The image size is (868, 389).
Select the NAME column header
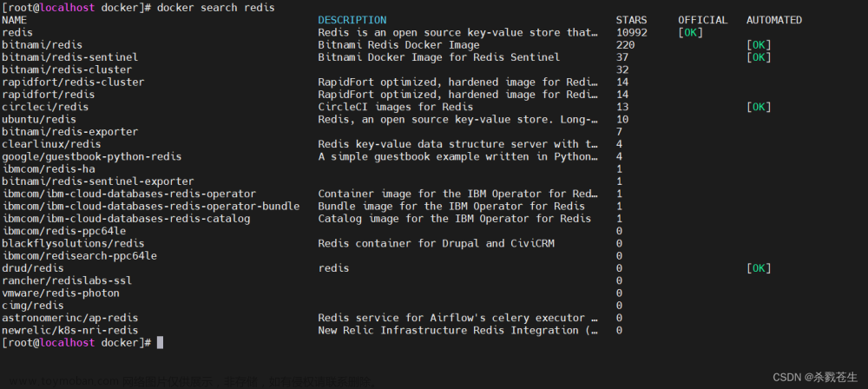(x=15, y=20)
